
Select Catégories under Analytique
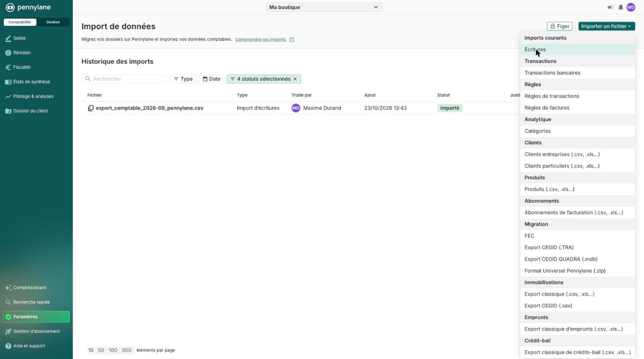click(x=577, y=131)
